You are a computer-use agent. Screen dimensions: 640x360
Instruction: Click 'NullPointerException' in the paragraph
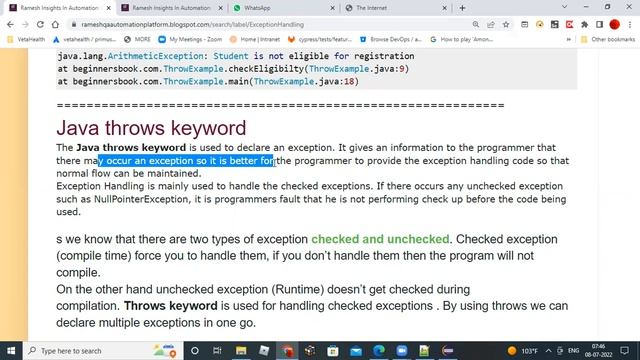(x=142, y=199)
